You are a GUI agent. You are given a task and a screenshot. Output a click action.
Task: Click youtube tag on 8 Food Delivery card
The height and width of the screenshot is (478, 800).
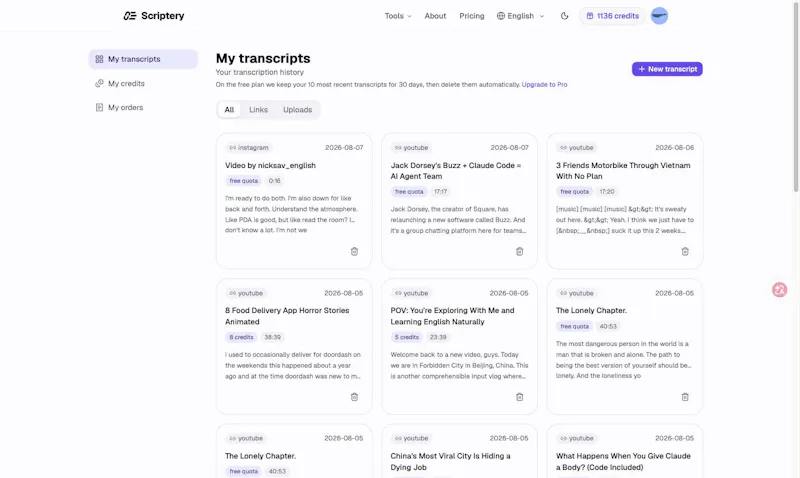[246, 293]
